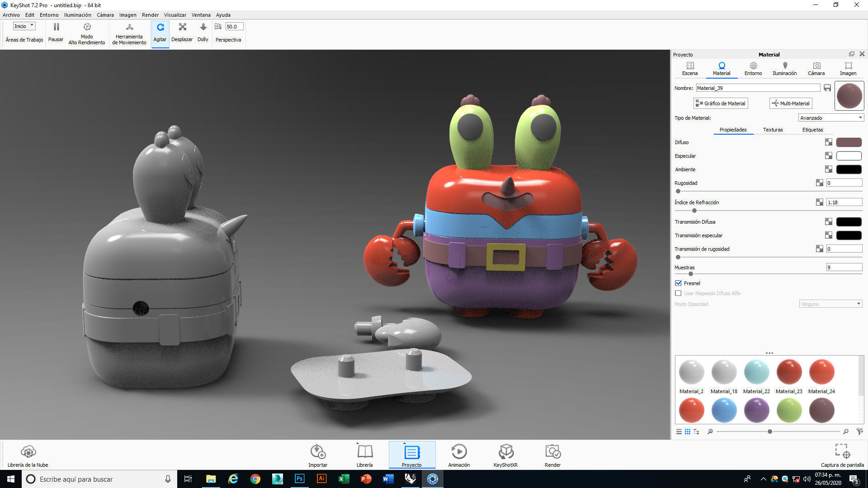Save material to library icon

(827, 88)
